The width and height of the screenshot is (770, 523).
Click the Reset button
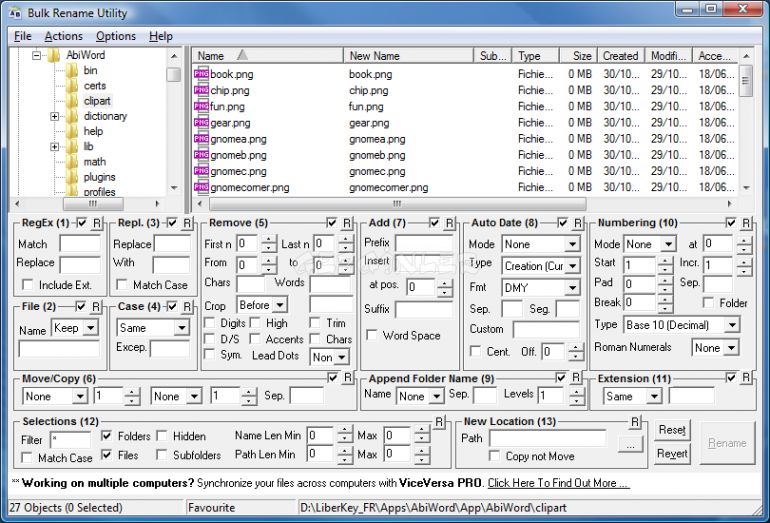[672, 430]
